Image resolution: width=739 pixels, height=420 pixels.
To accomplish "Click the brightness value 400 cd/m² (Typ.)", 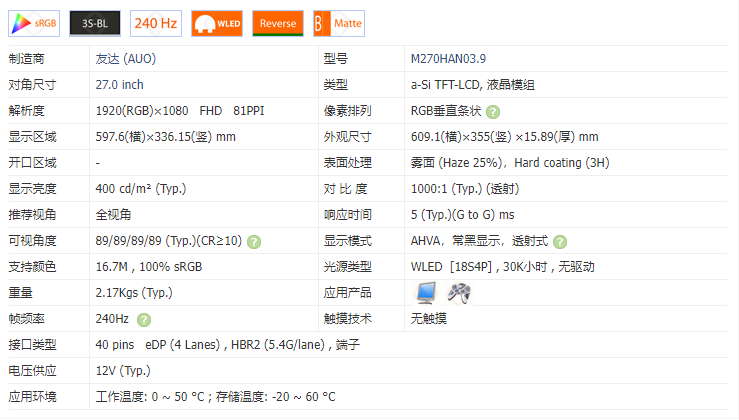I will (140, 189).
